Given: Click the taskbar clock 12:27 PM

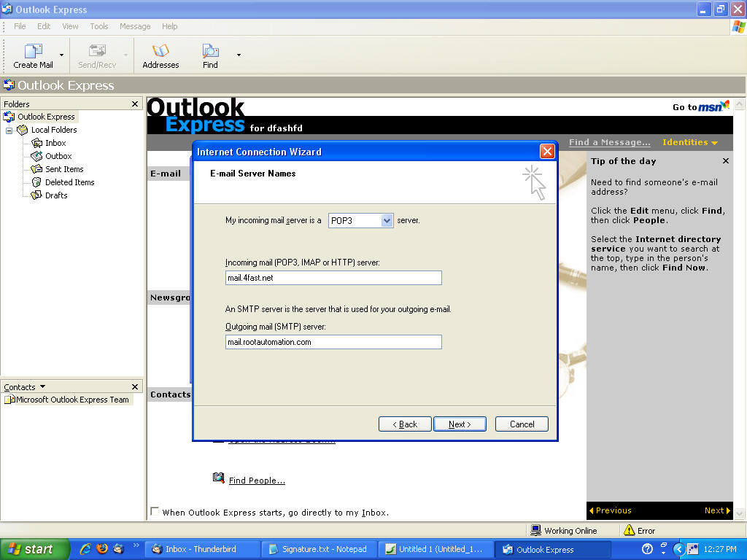Looking at the screenshot, I should coord(720,549).
